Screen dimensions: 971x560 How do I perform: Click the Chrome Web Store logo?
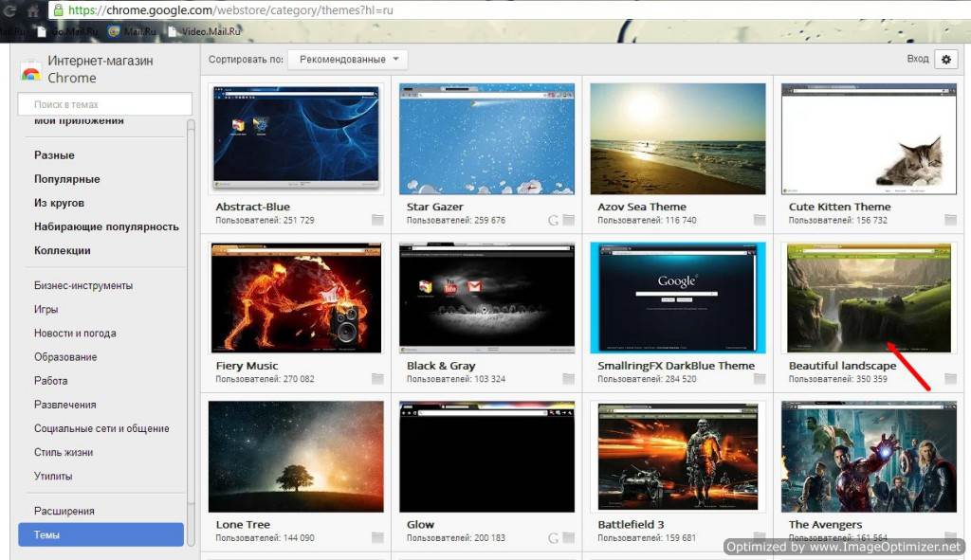[30, 72]
